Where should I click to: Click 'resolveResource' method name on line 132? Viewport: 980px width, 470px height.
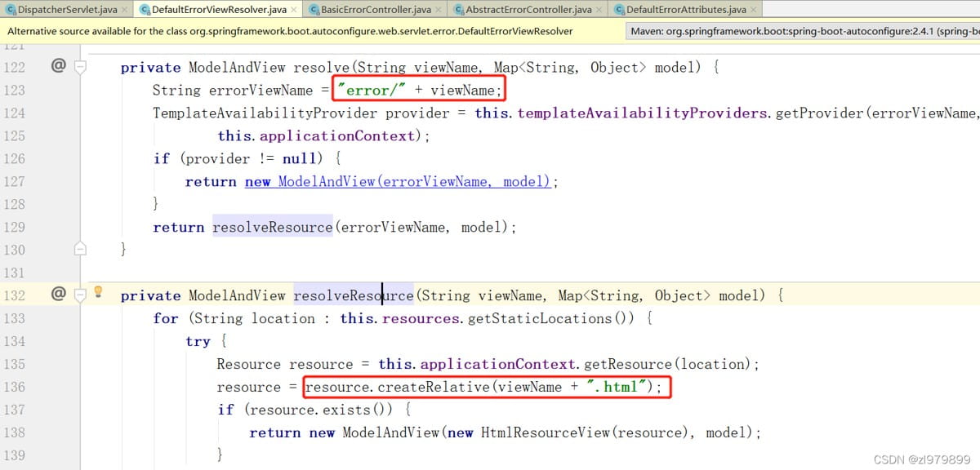point(354,295)
